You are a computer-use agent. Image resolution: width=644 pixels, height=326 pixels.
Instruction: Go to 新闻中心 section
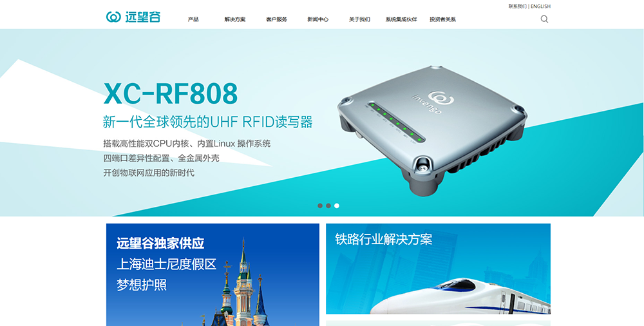(x=318, y=19)
